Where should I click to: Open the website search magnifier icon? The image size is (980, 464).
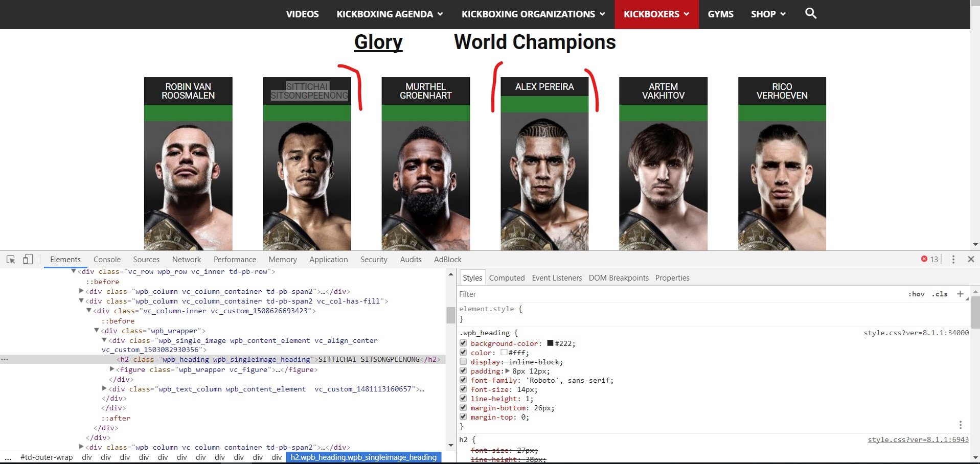[x=810, y=13]
